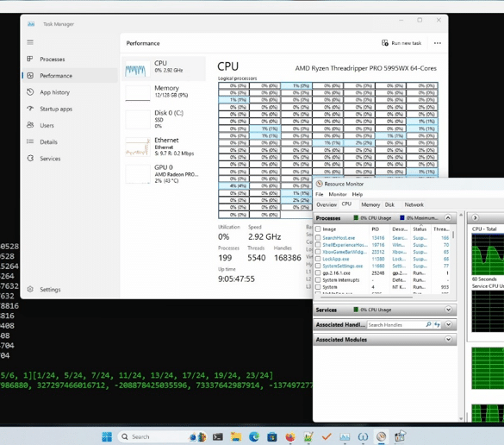504x445 pixels.
Task: Sort by the Threads column header
Action: point(441,229)
